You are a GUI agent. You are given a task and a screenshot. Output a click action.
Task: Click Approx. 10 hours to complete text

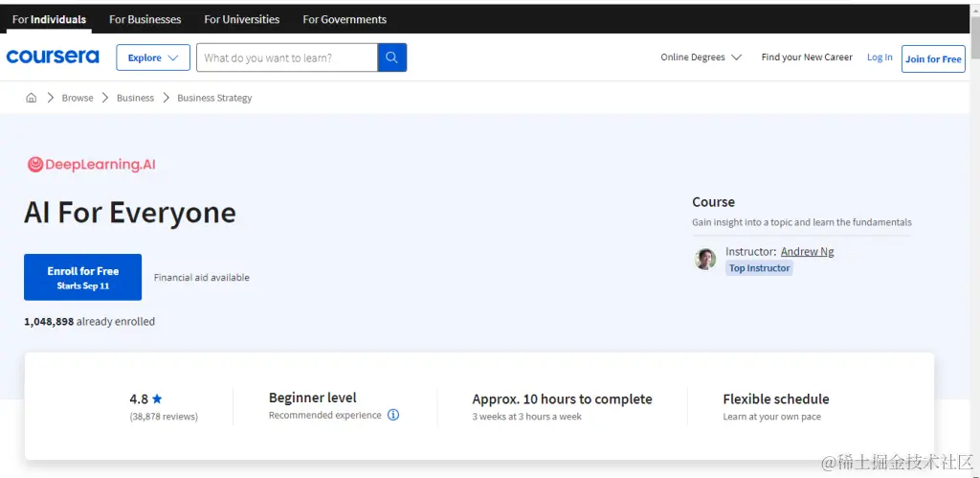562,398
